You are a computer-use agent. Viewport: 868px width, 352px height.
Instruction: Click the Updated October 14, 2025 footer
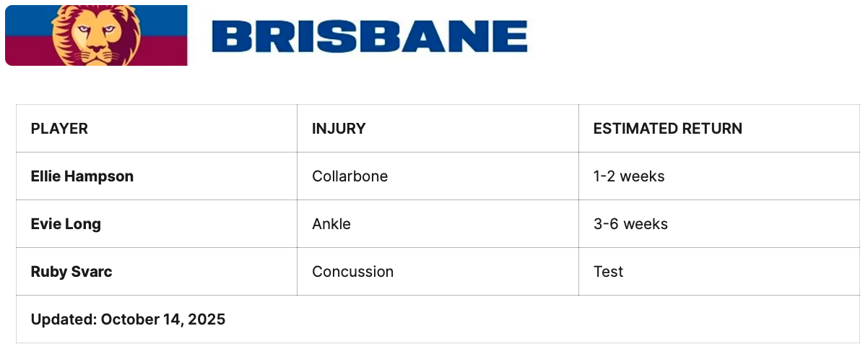128,319
